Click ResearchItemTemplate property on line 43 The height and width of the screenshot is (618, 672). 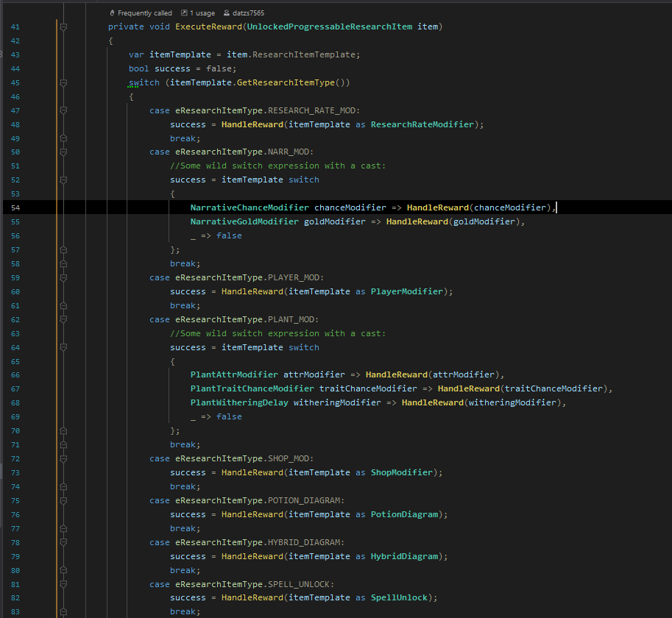pyautogui.click(x=304, y=55)
